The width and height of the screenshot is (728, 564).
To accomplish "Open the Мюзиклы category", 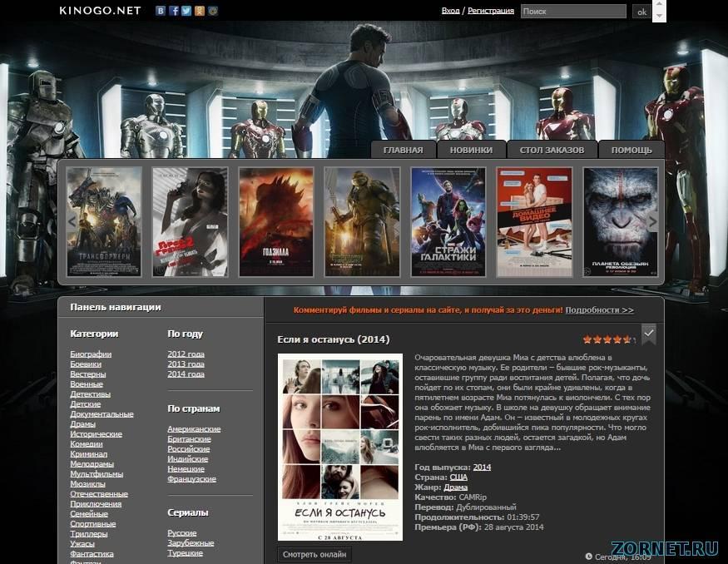I will (x=87, y=483).
